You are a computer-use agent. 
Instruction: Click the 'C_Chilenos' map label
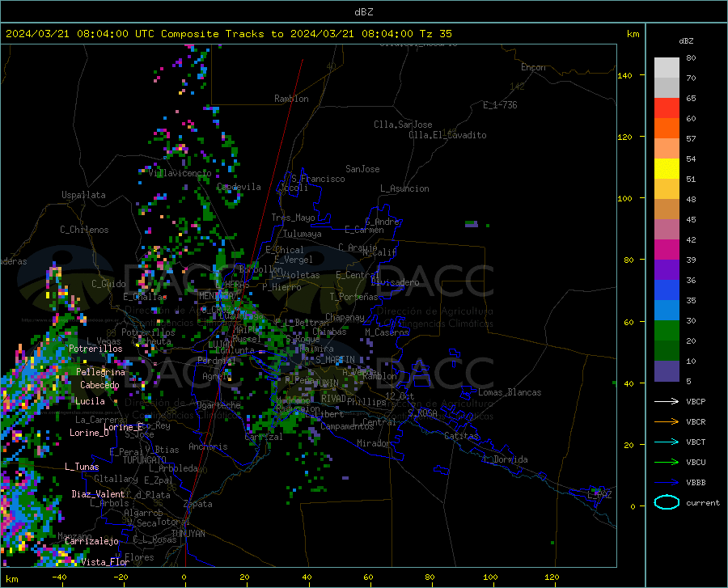tap(84, 230)
